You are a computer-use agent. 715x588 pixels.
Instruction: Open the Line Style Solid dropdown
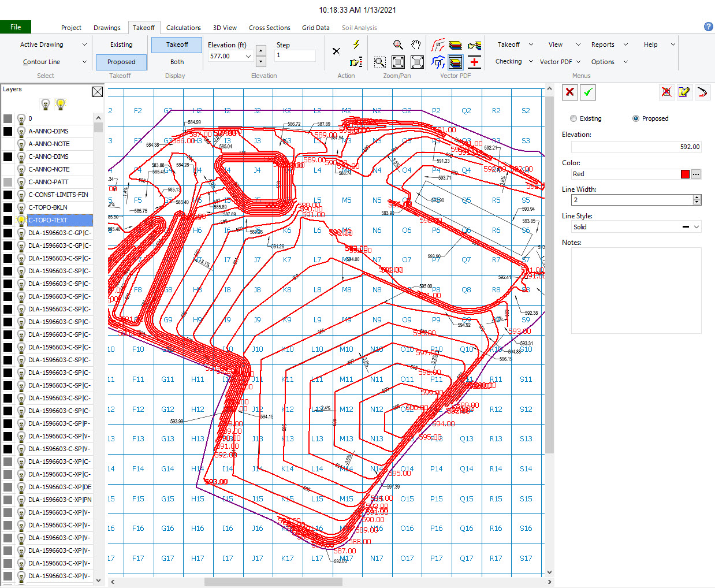(636, 227)
